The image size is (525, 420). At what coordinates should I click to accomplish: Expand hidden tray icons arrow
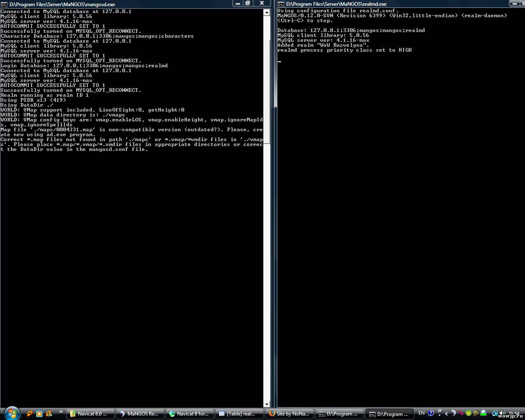tap(446, 413)
